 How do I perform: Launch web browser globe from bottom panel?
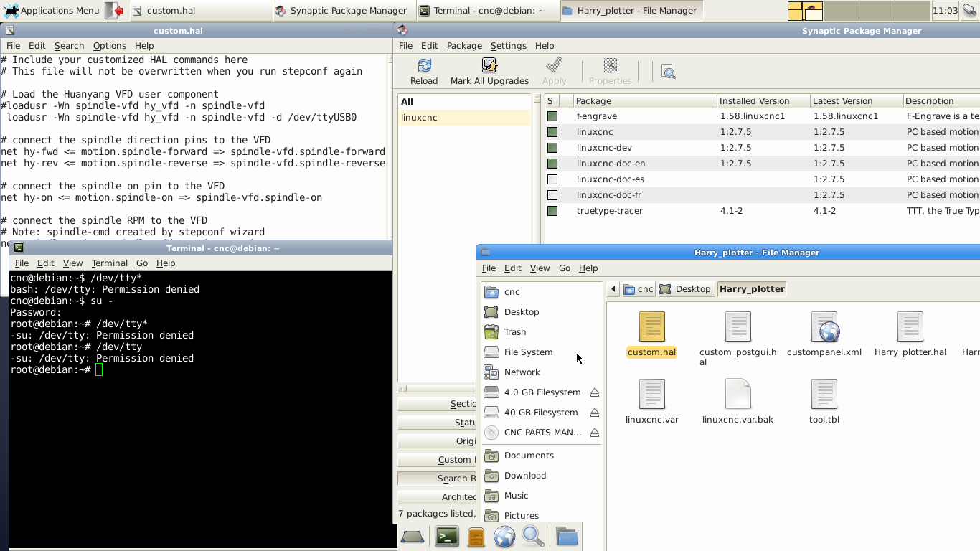(x=504, y=537)
